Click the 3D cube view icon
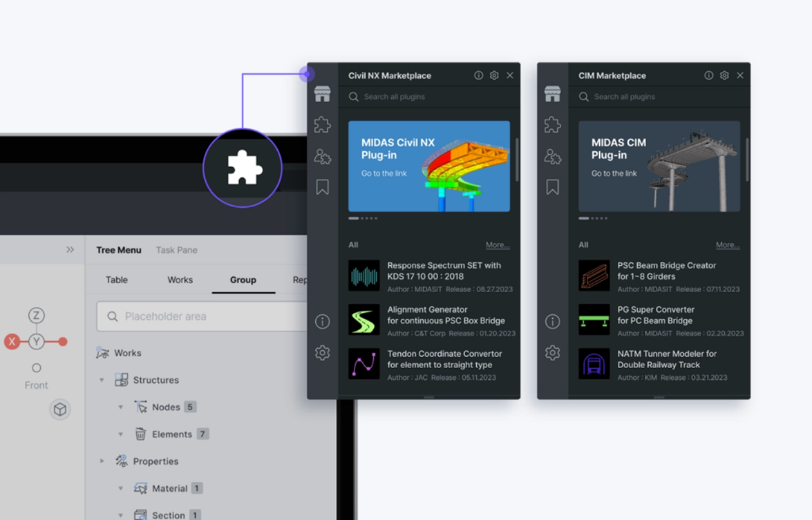Screen dimensions: 812x520 60,410
